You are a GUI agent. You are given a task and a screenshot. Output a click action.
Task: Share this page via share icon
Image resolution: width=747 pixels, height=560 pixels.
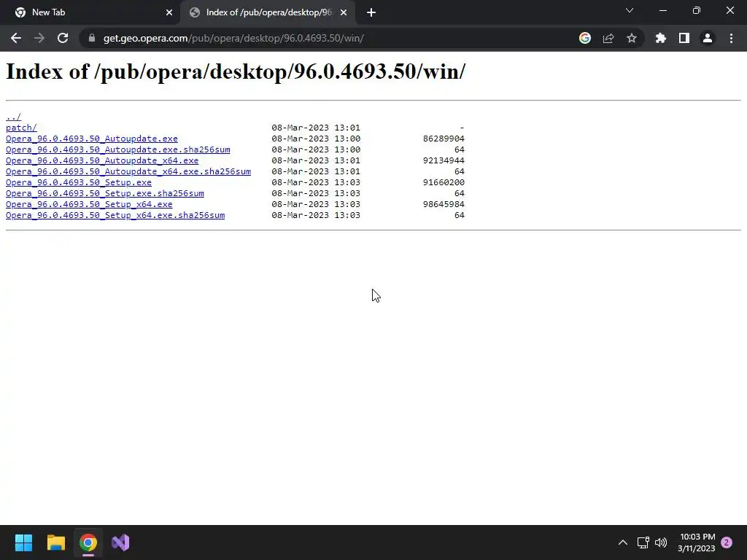click(608, 38)
